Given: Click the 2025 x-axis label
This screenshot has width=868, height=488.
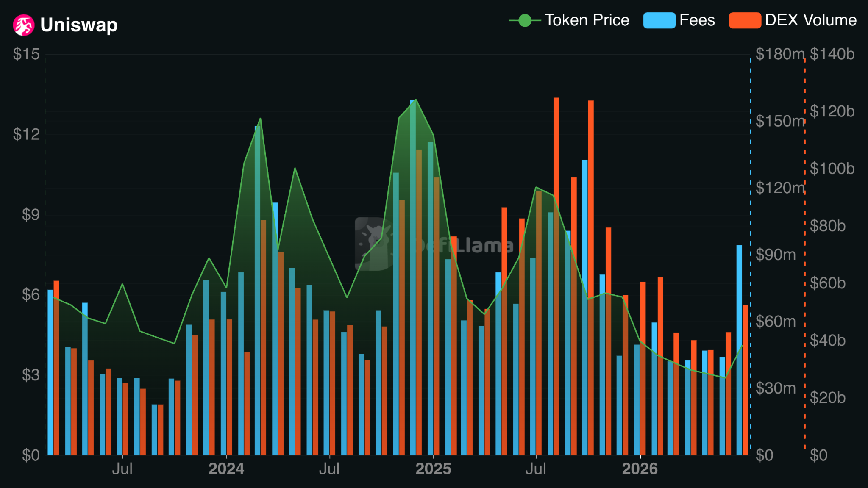Looking at the screenshot, I should click(433, 469).
